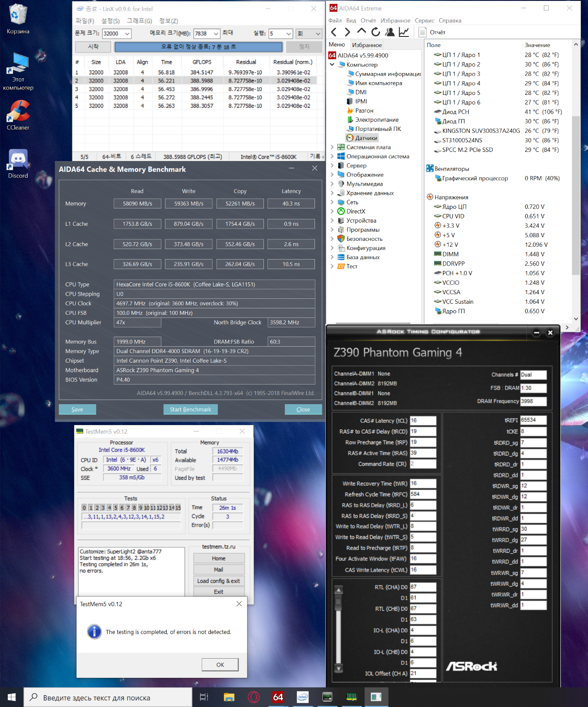The image size is (588, 707).
Task: Click the Отчёт report page icon in the toolbar
Action: click(x=423, y=32)
